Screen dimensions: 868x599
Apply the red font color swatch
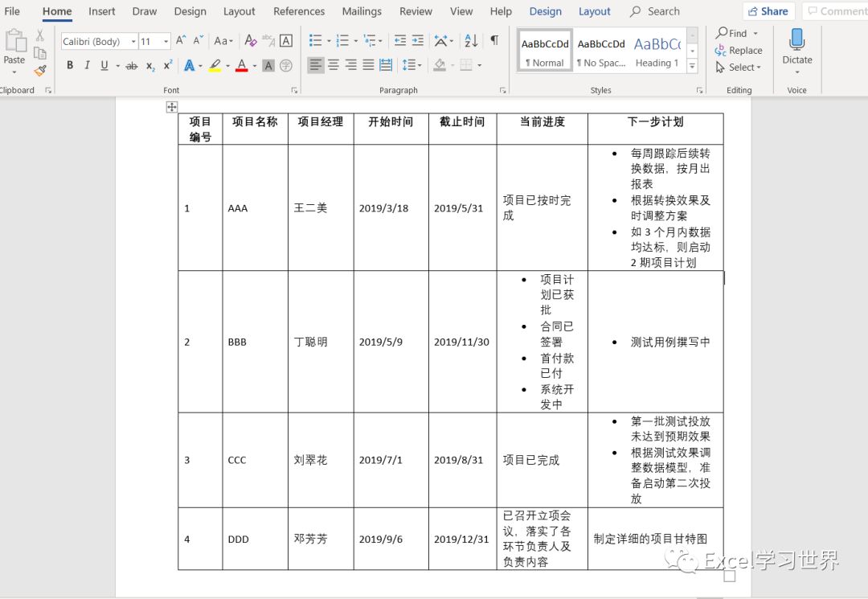(x=242, y=66)
